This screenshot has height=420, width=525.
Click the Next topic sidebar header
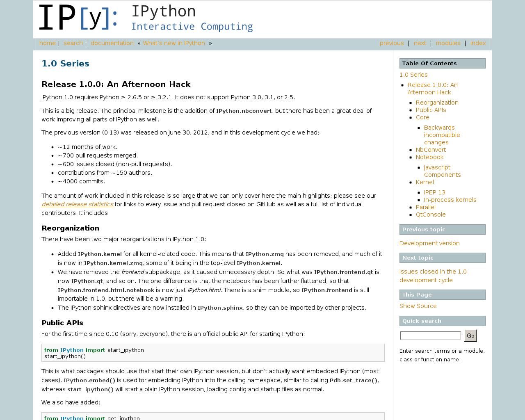442,258
